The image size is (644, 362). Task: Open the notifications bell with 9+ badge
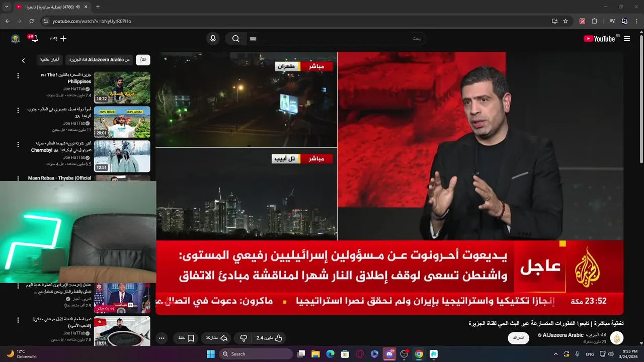[34, 39]
